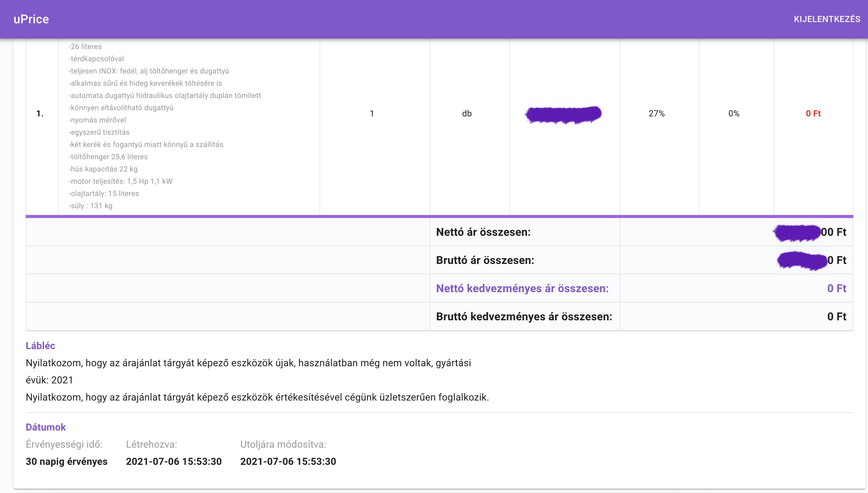Click the unit cell 'db'
The image size is (868, 493).
tap(467, 113)
